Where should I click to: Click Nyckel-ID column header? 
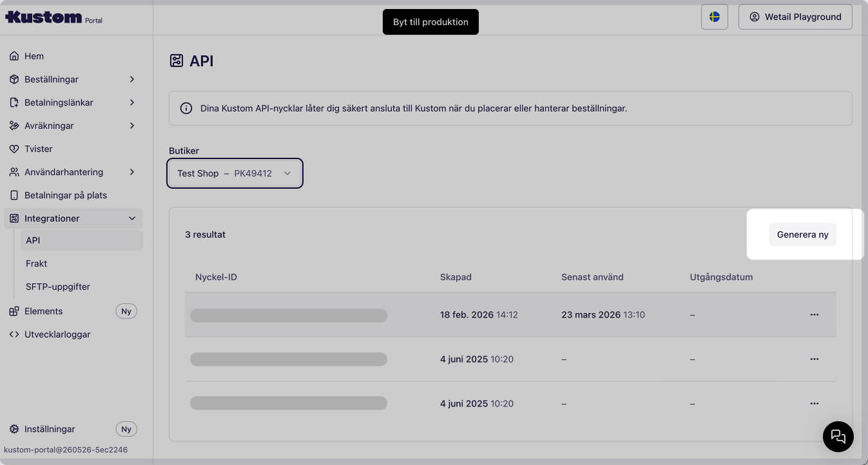(216, 277)
